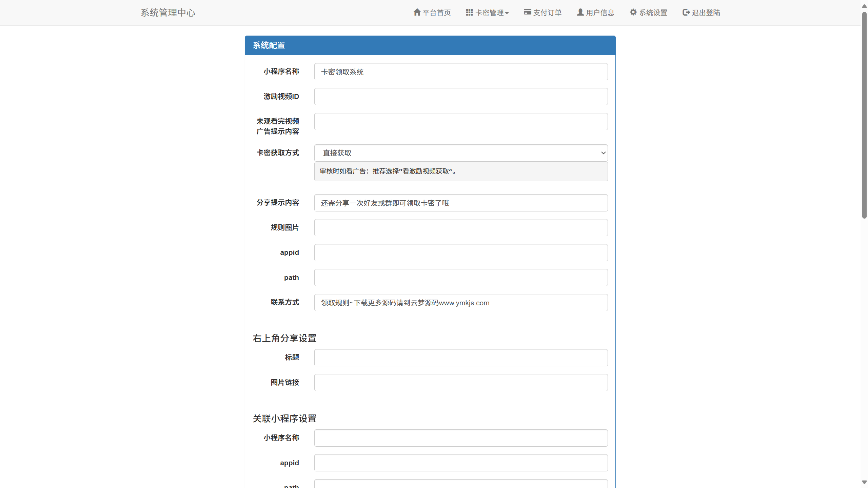
Task: Click 退出登陆 to log out
Action: tap(701, 13)
